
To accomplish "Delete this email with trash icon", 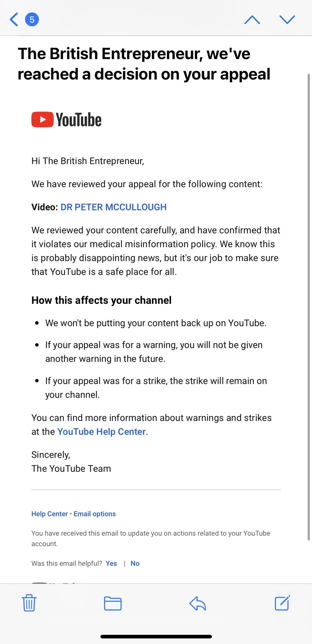I will point(29,602).
